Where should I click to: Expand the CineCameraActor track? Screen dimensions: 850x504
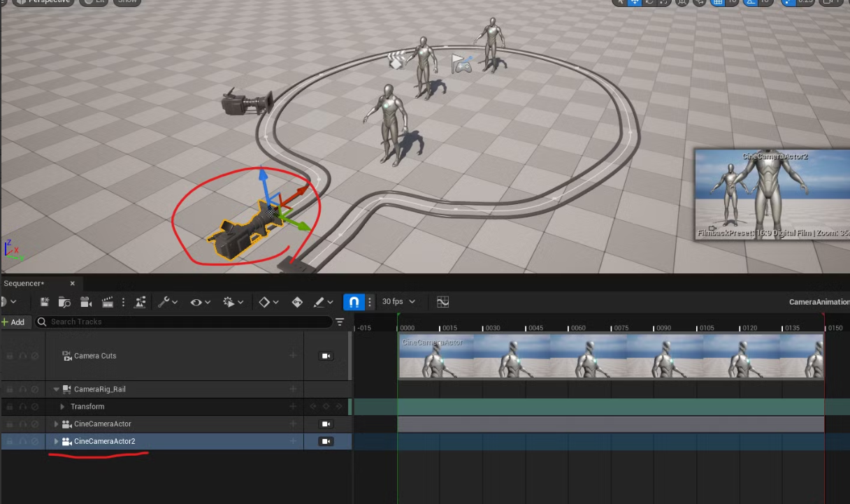(x=57, y=424)
